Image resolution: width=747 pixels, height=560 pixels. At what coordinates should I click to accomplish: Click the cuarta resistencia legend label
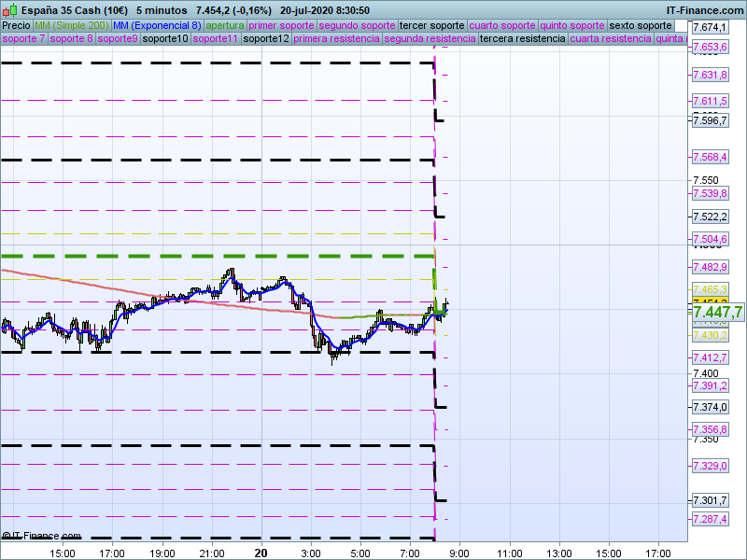coord(610,39)
